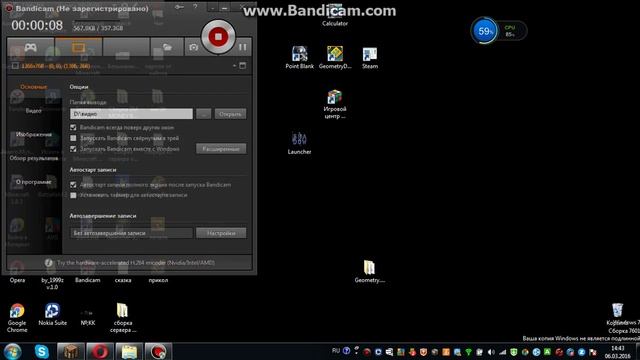Open output folder via Bandicam folder icon
This screenshot has height=360, width=640.
[167, 47]
